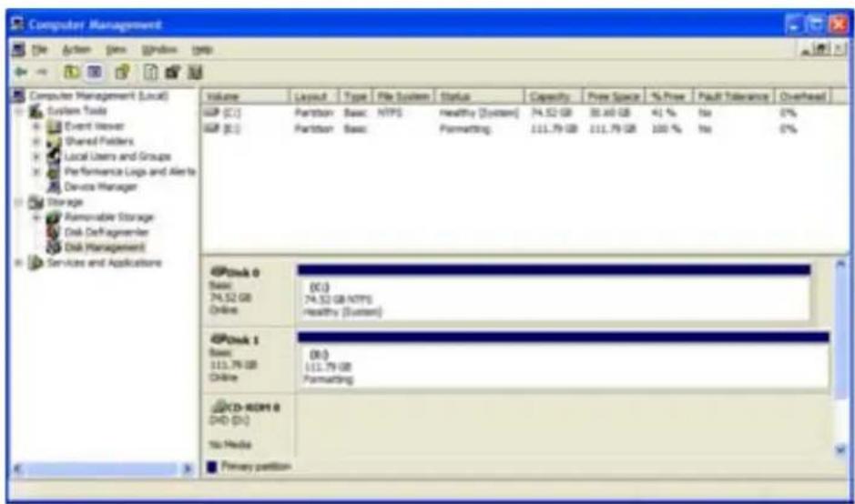Sort by the Free Space column header

coord(614,96)
